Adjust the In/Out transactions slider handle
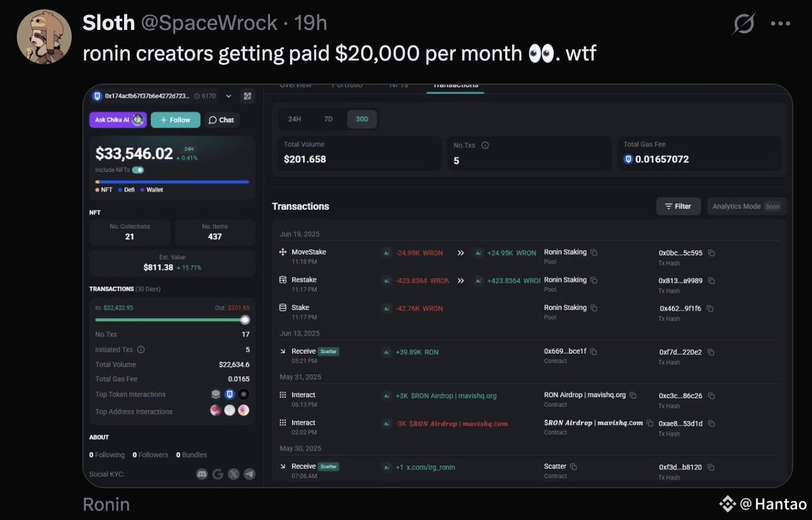 (245, 320)
